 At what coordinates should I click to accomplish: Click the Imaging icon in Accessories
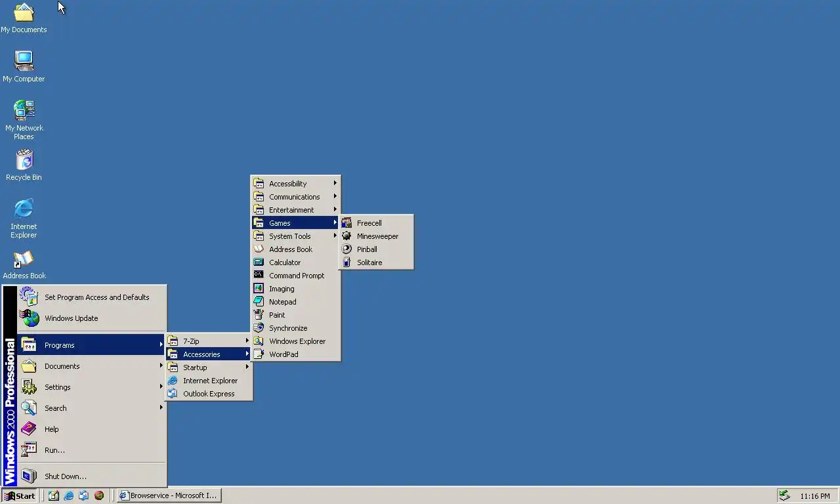tap(259, 289)
